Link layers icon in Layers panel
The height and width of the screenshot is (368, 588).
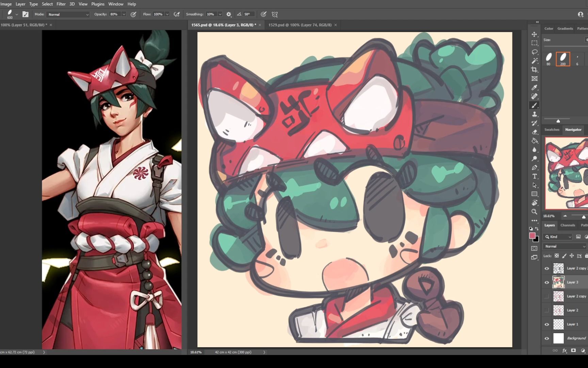point(555,350)
